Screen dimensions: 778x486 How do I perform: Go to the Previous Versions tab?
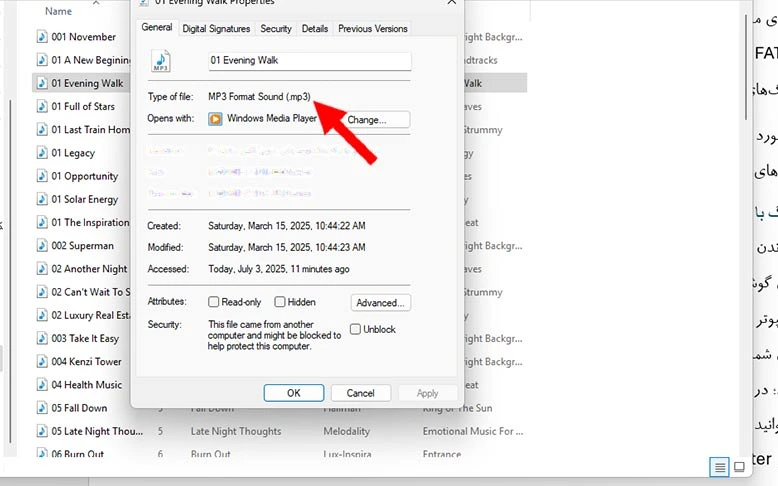[373, 29]
